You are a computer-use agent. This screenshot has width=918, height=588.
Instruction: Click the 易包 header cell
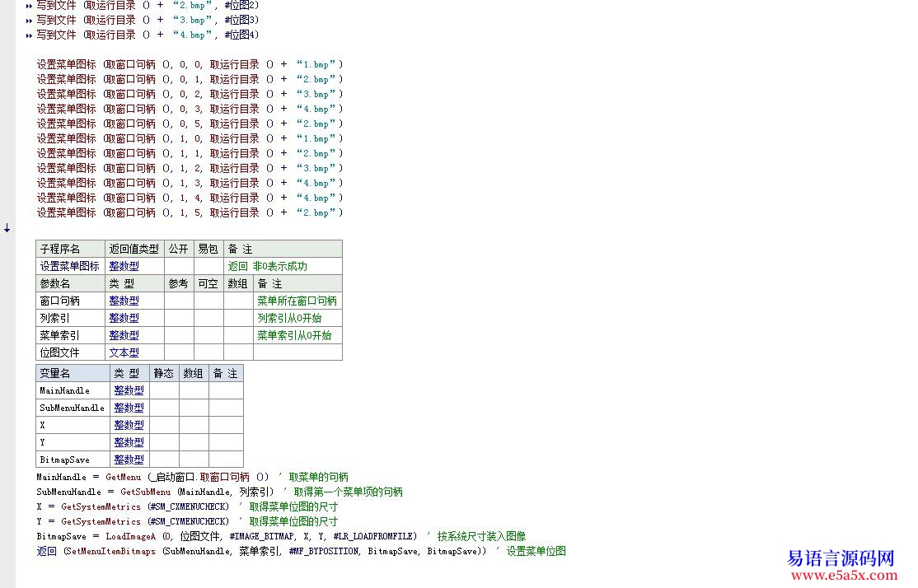click(x=208, y=250)
